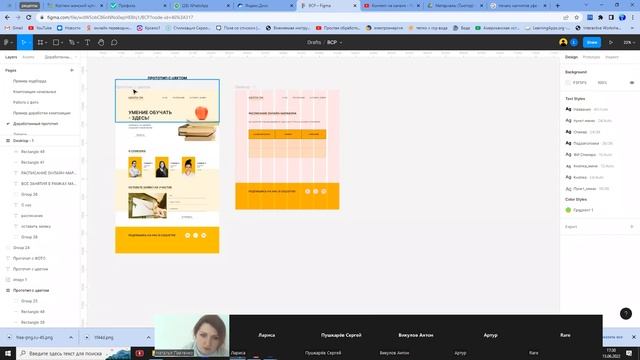Open the Windows Start menu
Viewport: 640px width, 360px height.
point(8,353)
